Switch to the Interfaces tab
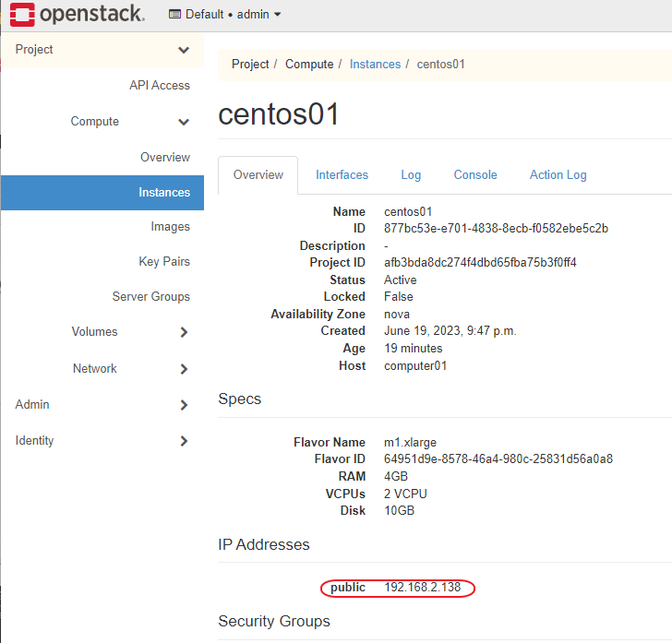This screenshot has height=643, width=672. coord(342,175)
